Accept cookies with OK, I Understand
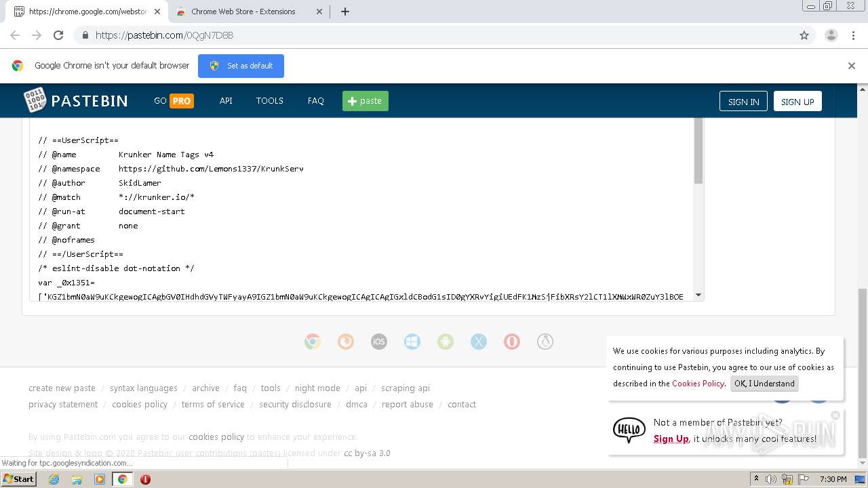This screenshot has height=488, width=868. [x=764, y=384]
